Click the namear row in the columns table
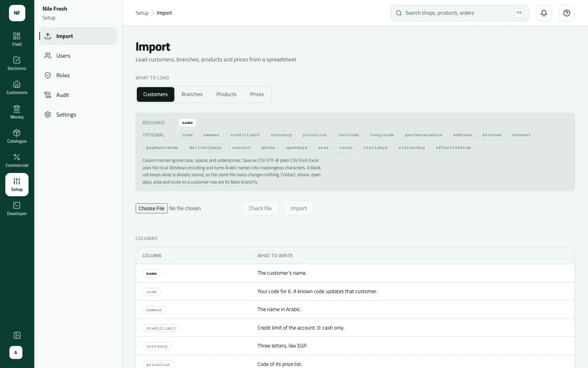The image size is (588, 368). click(x=355, y=310)
